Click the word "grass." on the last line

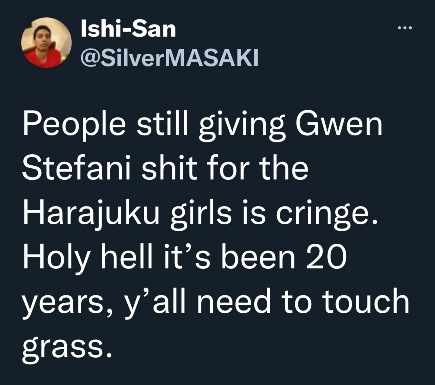click(67, 347)
